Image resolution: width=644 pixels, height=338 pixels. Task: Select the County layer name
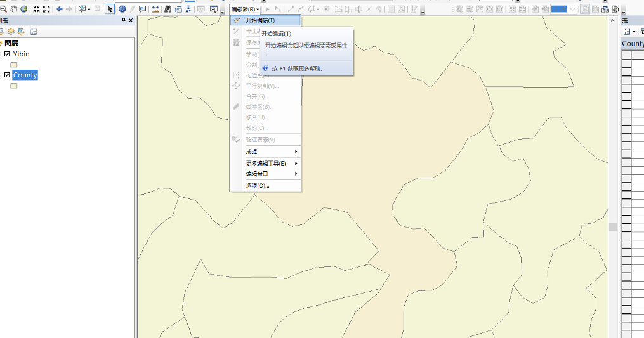[x=25, y=75]
